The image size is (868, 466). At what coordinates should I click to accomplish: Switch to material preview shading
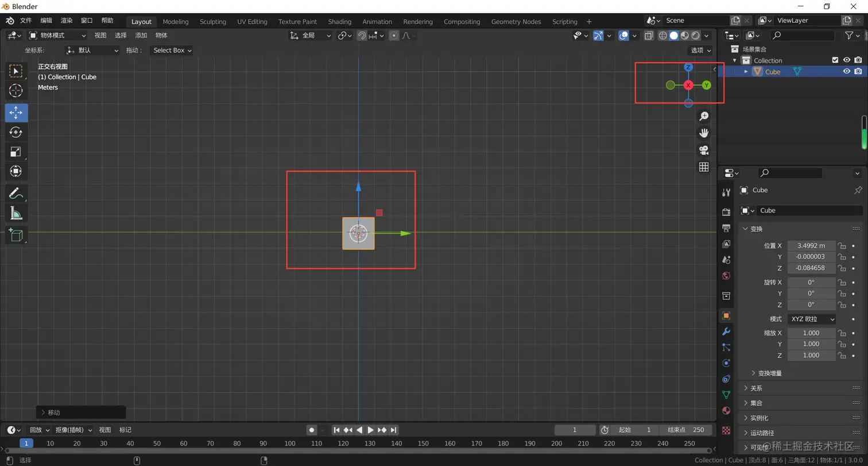tap(684, 36)
